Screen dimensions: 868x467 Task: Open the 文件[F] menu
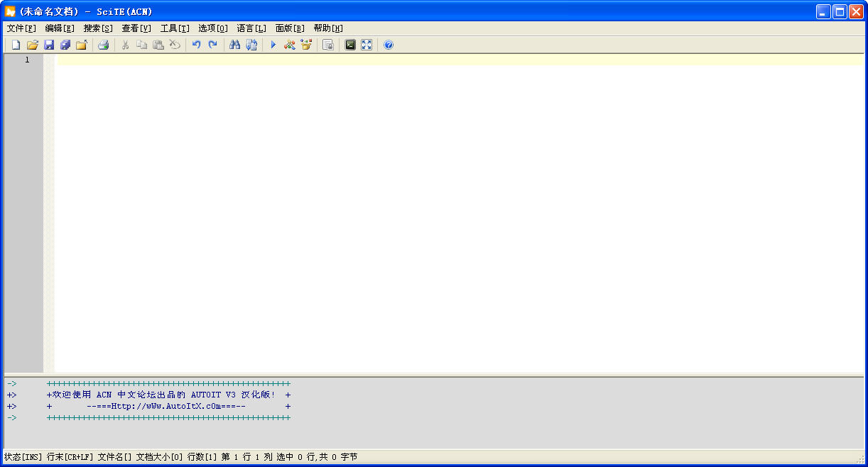[21, 28]
